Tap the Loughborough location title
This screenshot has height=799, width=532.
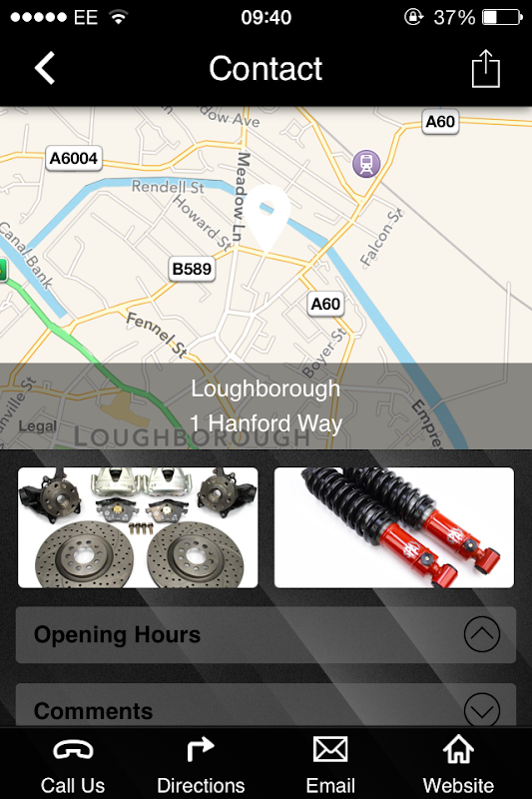click(266, 389)
